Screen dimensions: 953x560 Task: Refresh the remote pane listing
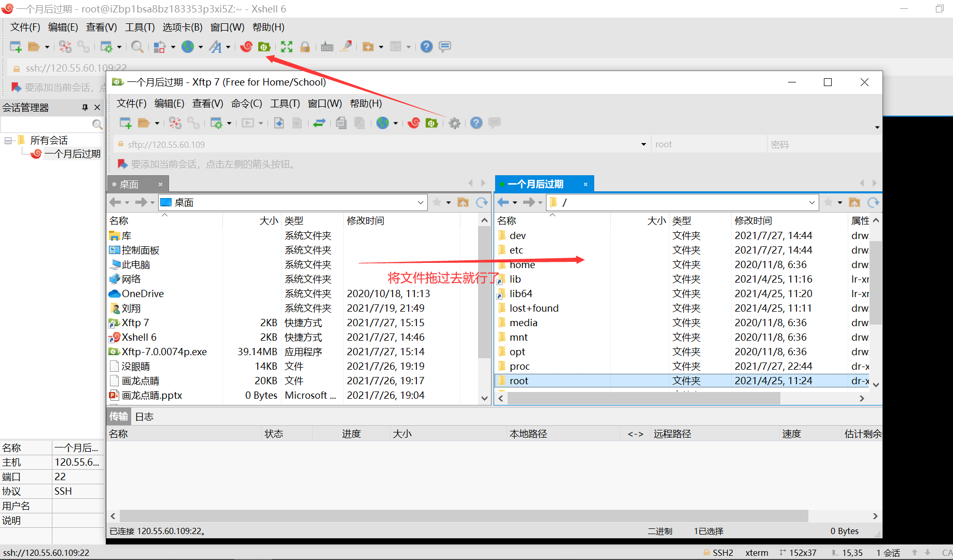(873, 202)
